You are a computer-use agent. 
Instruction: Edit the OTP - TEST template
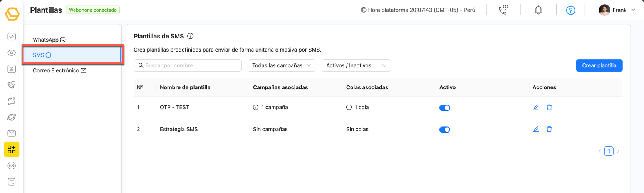(x=536, y=107)
